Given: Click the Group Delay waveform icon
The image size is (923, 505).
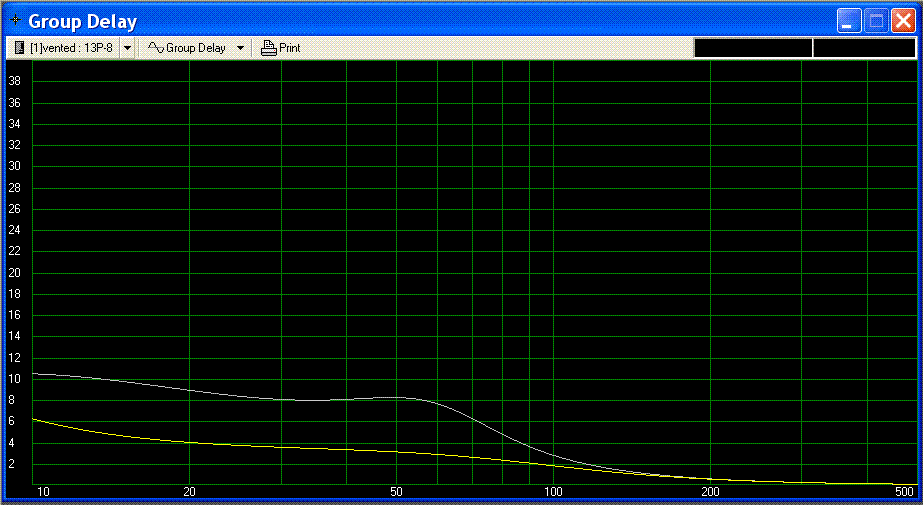Looking at the screenshot, I should tap(155, 48).
